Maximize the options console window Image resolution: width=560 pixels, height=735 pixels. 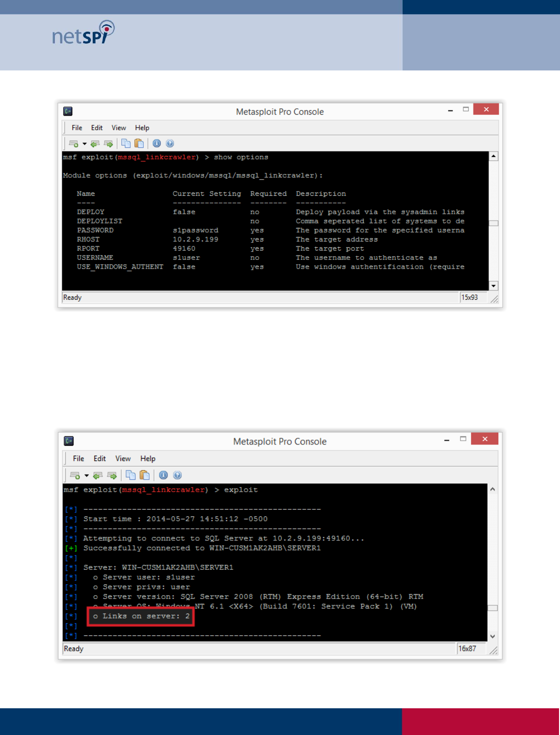pos(466,109)
